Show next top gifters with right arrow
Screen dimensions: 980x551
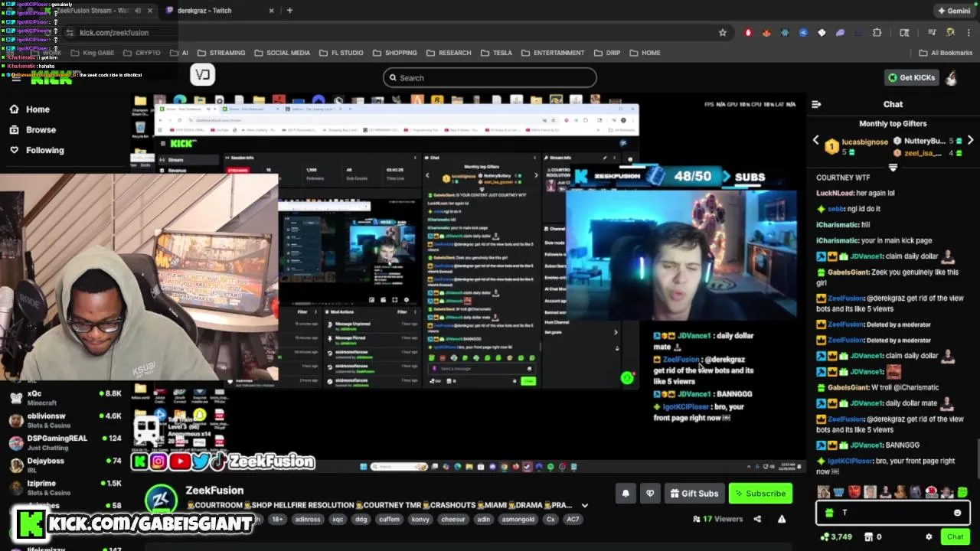coord(970,141)
